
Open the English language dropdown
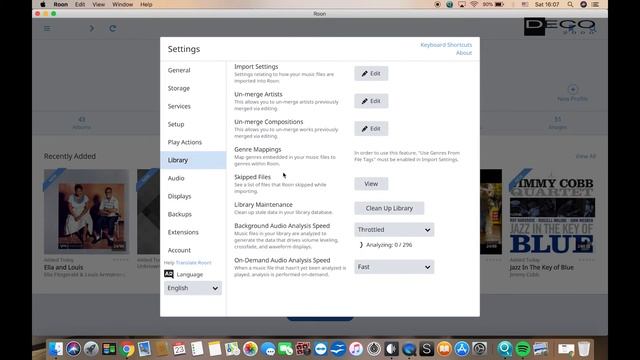193,288
